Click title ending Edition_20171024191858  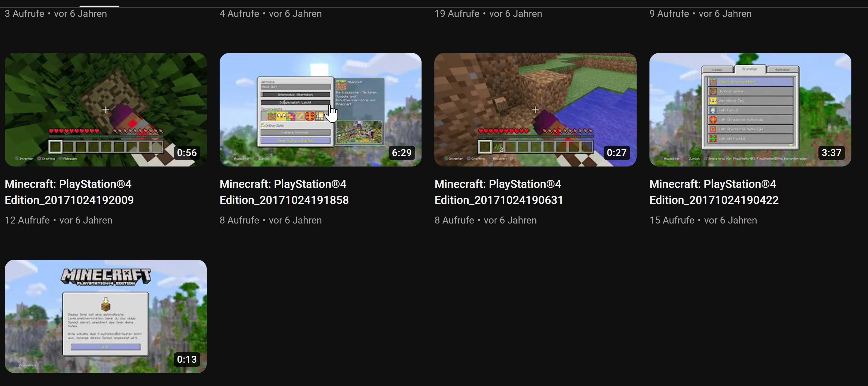(x=284, y=192)
